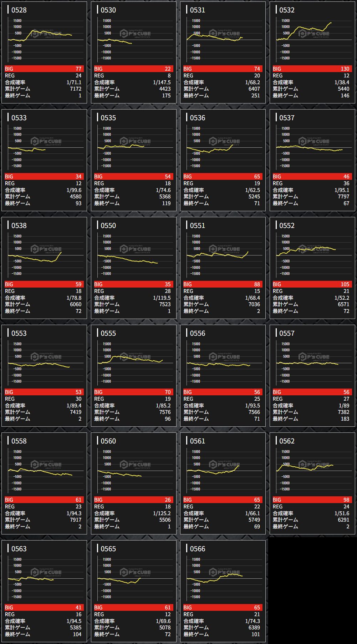Click the machine 0533 title
The width and height of the screenshot is (357, 644).
(x=19, y=118)
